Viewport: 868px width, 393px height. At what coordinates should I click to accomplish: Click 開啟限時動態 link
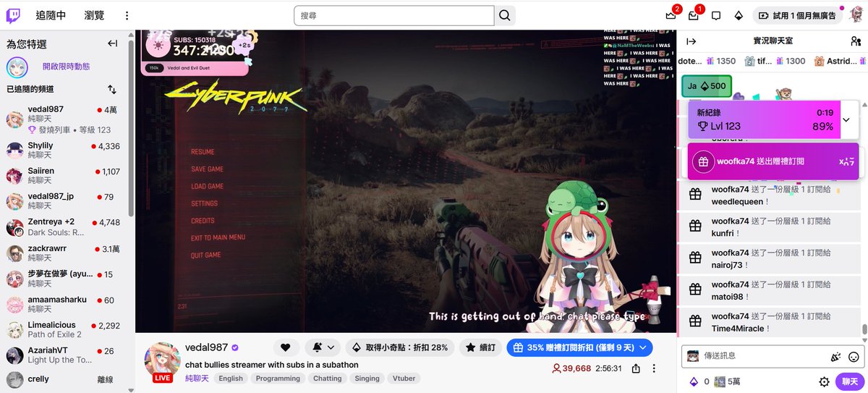(x=66, y=67)
